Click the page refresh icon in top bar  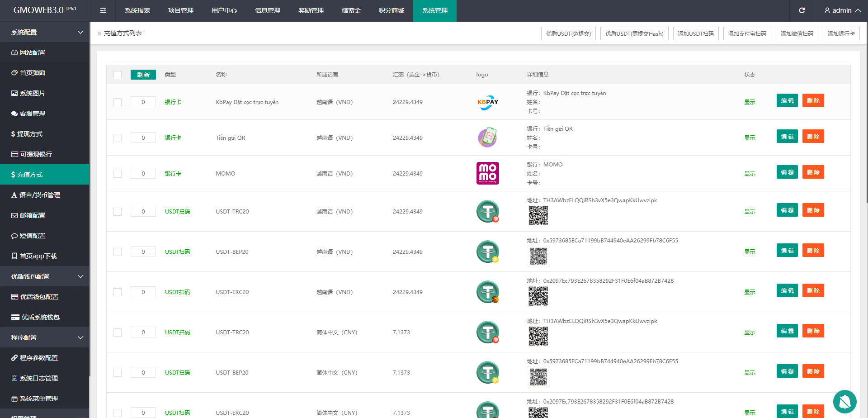[802, 10]
